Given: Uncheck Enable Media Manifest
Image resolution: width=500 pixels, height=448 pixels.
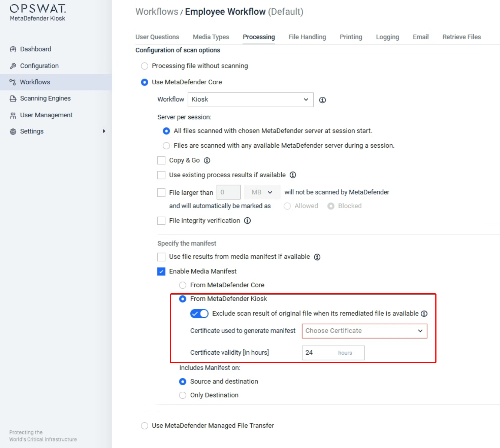Looking at the screenshot, I should pos(161,272).
